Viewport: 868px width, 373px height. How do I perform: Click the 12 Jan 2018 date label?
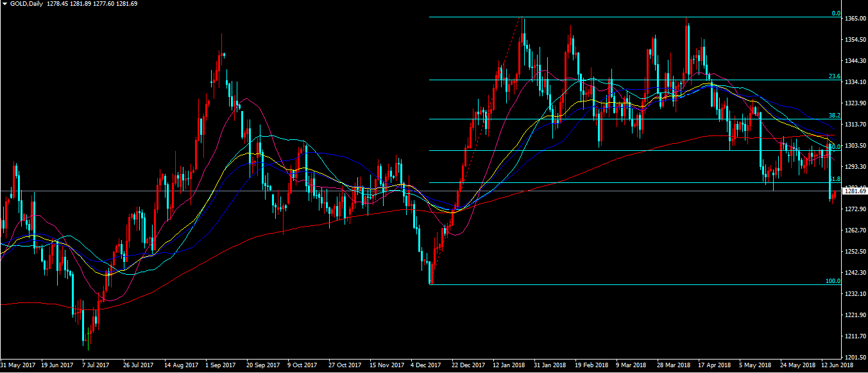coord(509,365)
